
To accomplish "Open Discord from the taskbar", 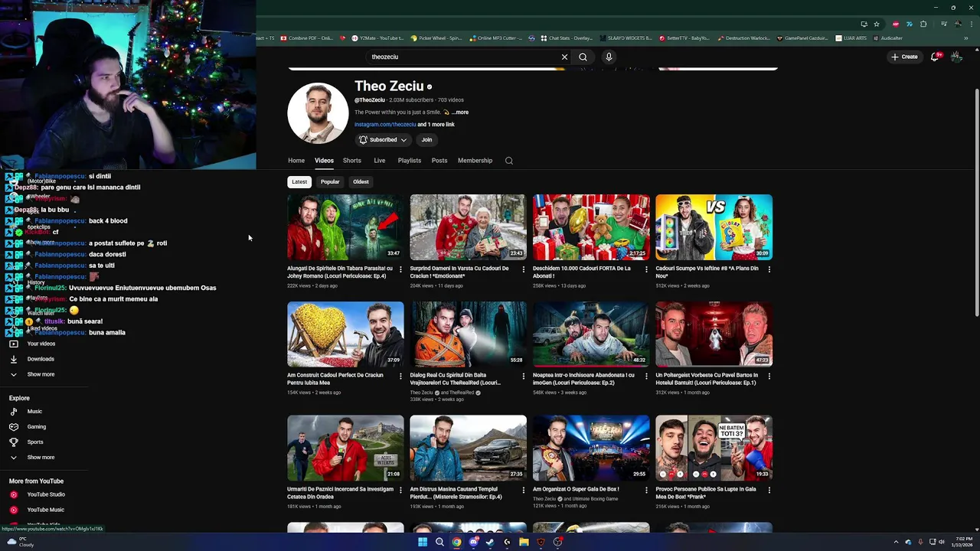I will point(473,542).
